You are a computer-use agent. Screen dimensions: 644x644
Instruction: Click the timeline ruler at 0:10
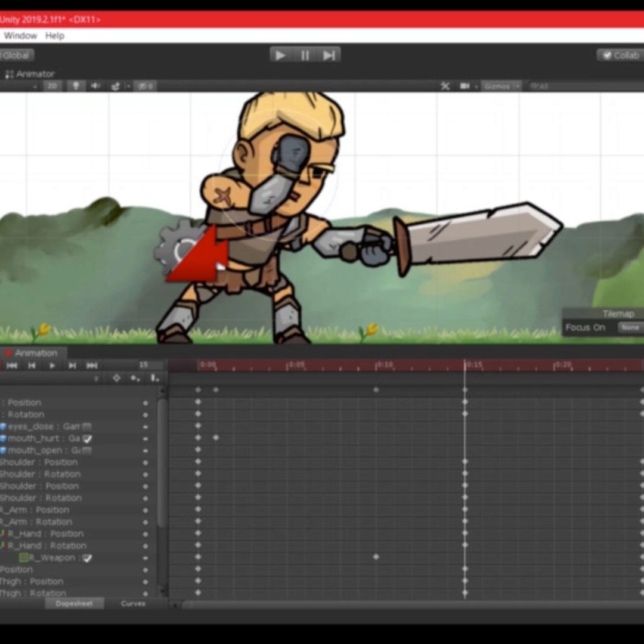377,365
